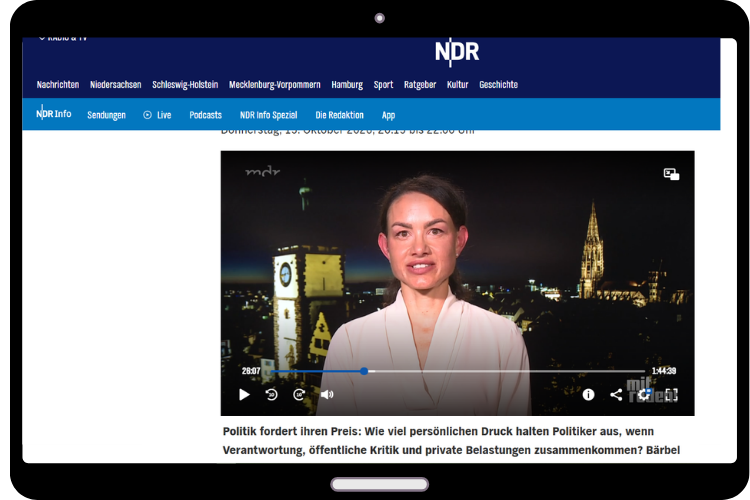Click total duration 1:44:39
The image size is (750, 500).
click(x=664, y=371)
